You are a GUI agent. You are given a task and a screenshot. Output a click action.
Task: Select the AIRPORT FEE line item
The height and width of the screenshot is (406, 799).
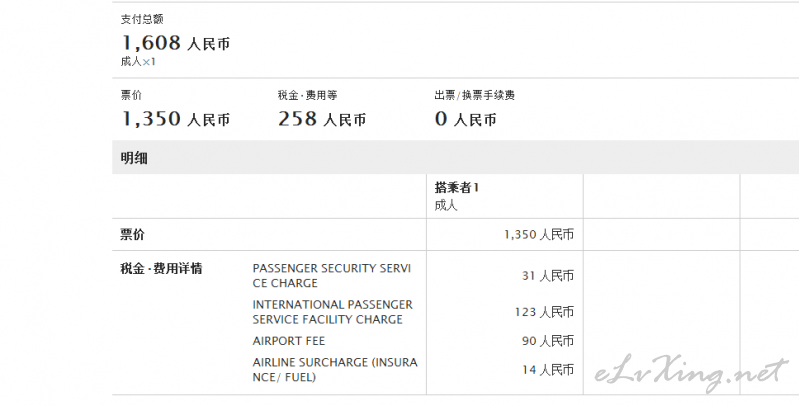coord(288,341)
